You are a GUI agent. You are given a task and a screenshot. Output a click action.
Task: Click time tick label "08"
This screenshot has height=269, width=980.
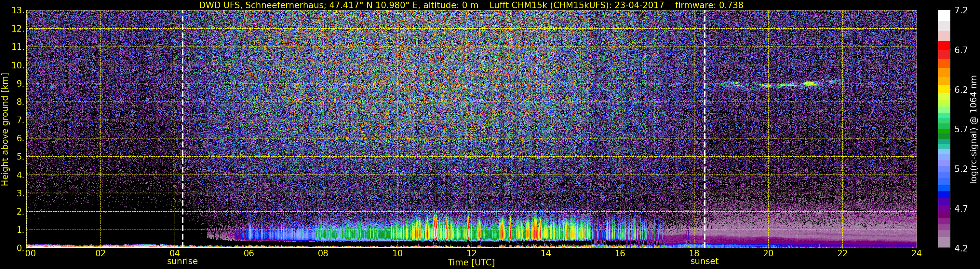point(323,253)
